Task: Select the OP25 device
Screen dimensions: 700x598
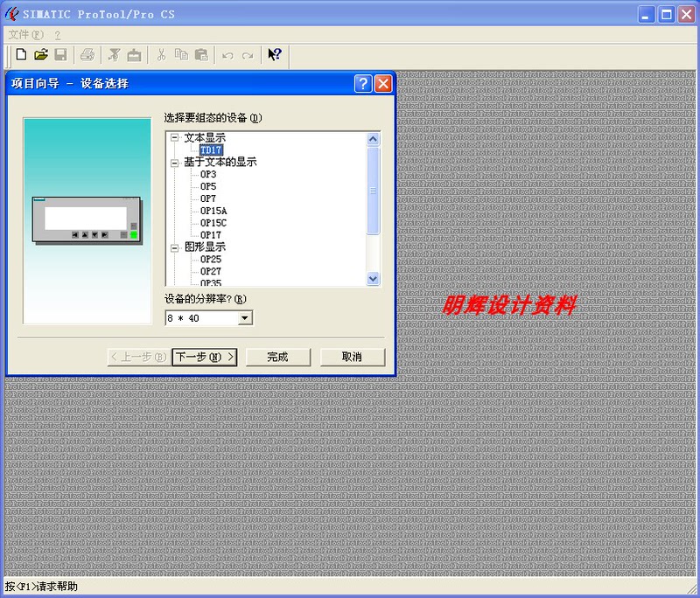Action: pyautogui.click(x=211, y=259)
